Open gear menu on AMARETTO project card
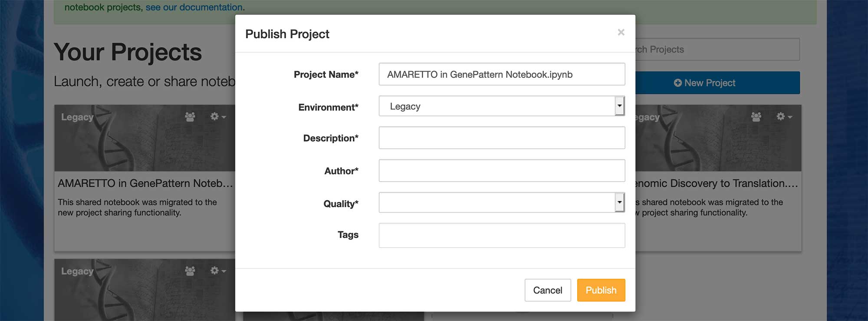The image size is (868, 321). coord(218,117)
